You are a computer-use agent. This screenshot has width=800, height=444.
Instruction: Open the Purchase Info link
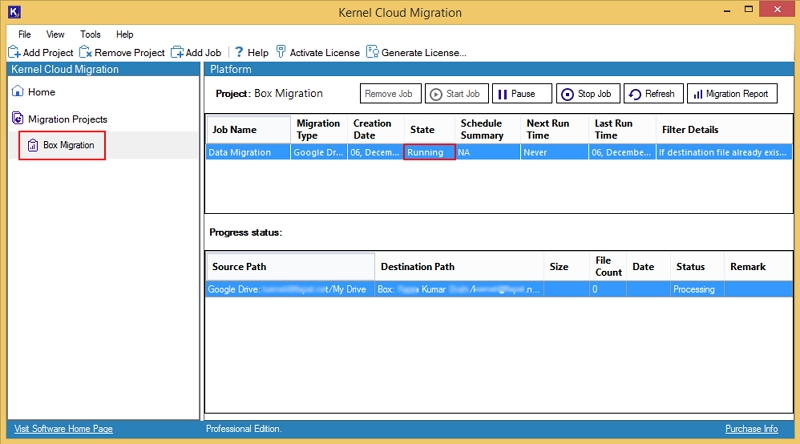pos(752,429)
